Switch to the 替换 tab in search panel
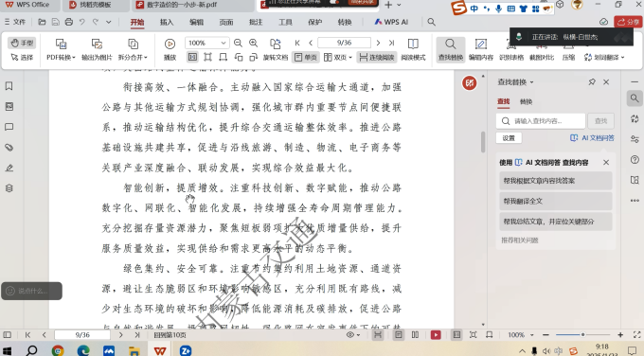Viewport: 644px width, 356px height. click(x=526, y=101)
